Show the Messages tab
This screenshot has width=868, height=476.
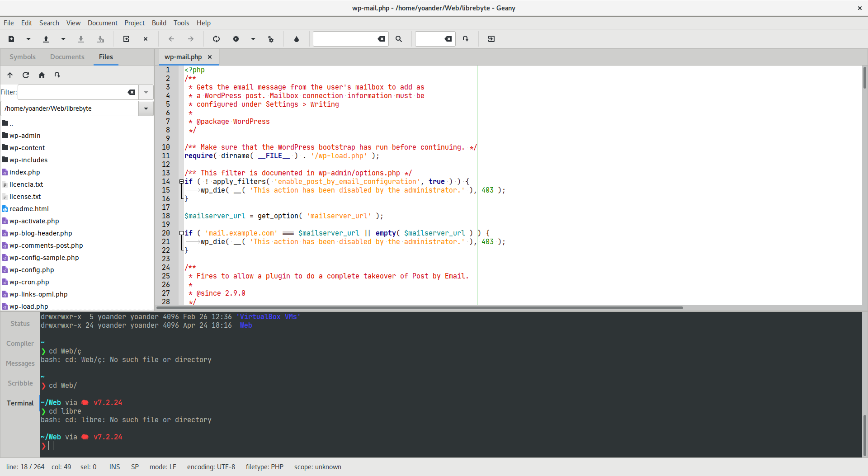(x=20, y=363)
